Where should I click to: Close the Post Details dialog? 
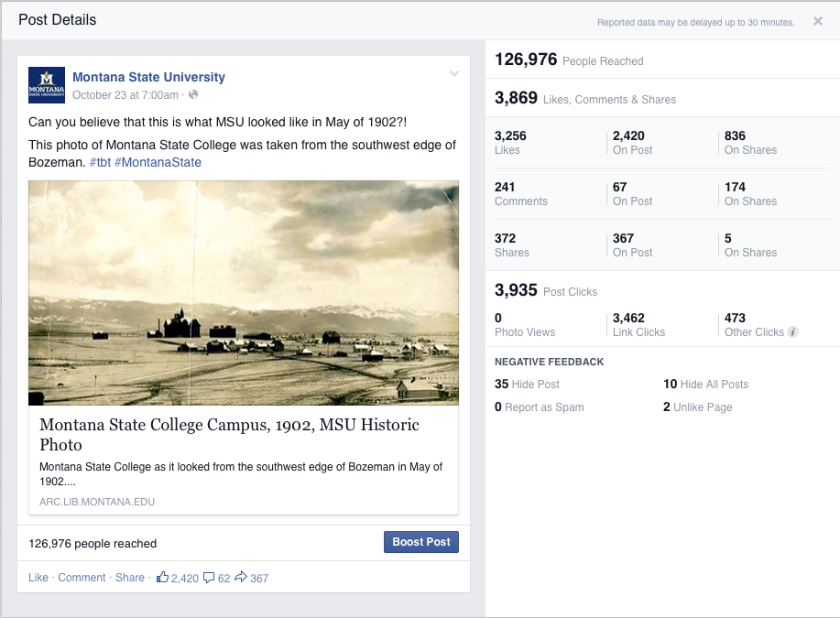817,21
